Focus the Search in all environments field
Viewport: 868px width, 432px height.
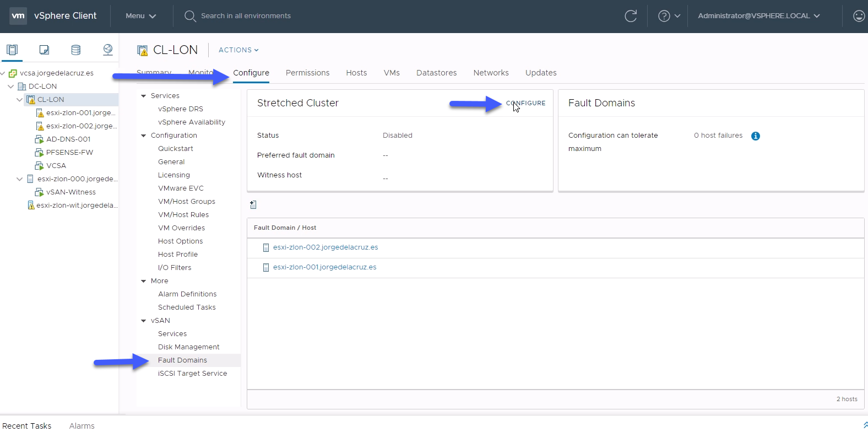coord(246,16)
